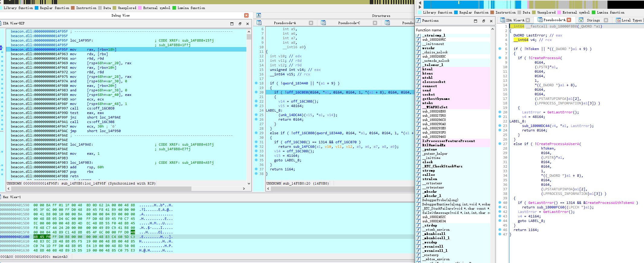Click the Local Types tab icon

(618, 20)
